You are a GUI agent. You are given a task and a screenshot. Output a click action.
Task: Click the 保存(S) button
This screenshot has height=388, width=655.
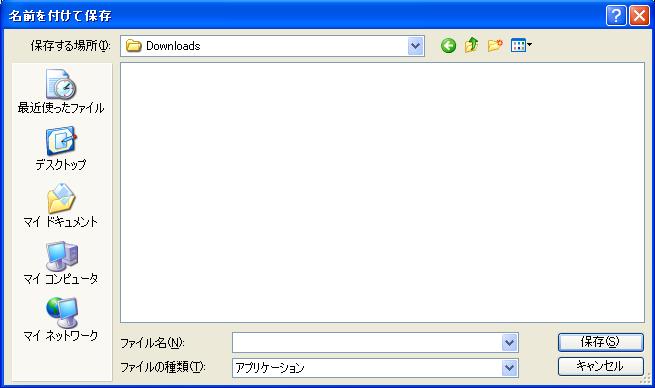(601, 342)
